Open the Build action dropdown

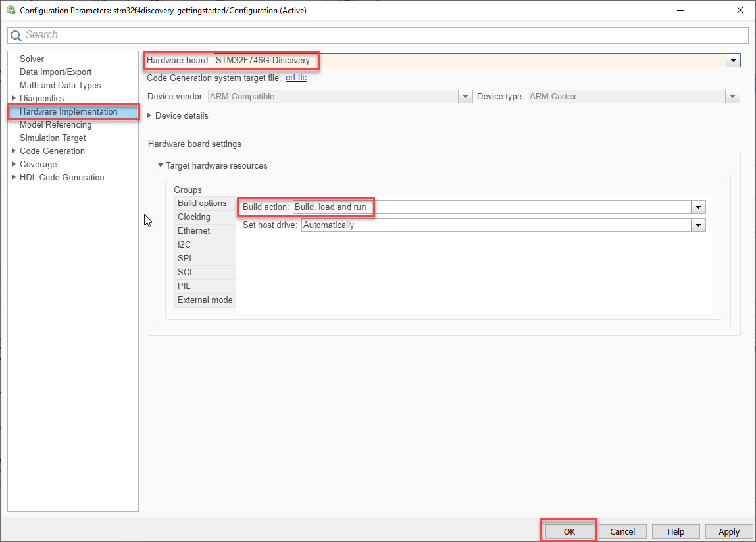tap(698, 207)
